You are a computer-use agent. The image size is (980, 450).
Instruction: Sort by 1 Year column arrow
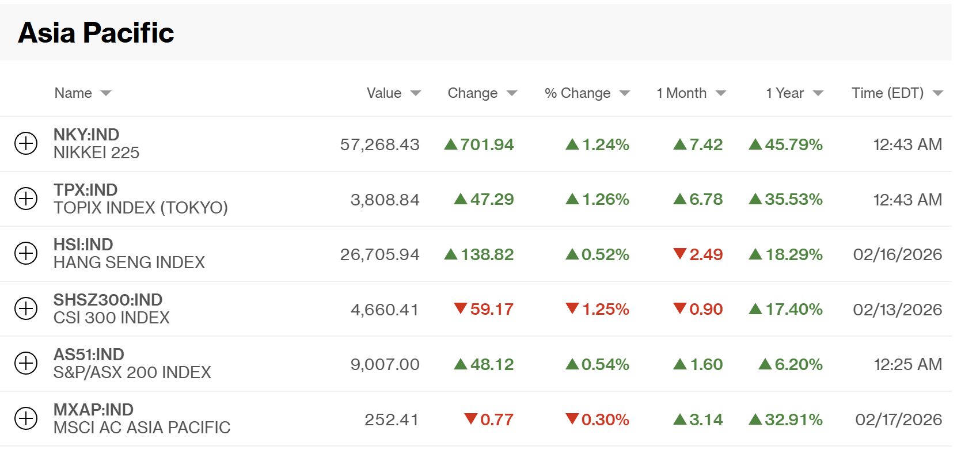tap(818, 93)
